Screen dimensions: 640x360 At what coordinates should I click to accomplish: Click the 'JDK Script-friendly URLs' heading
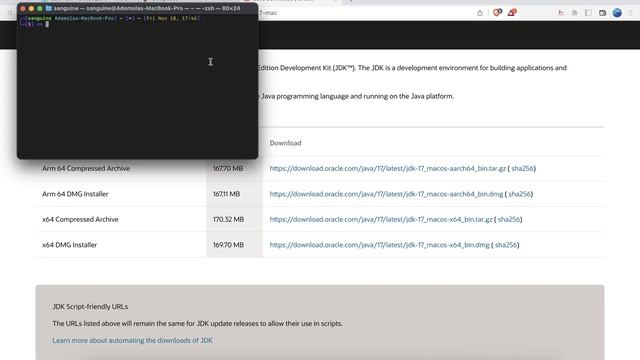(90, 306)
